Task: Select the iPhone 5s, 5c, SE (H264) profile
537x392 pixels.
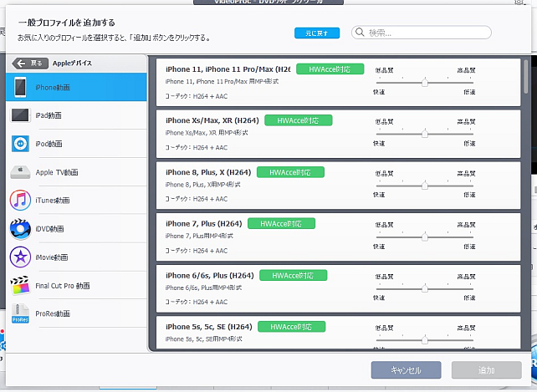Action: point(339,333)
